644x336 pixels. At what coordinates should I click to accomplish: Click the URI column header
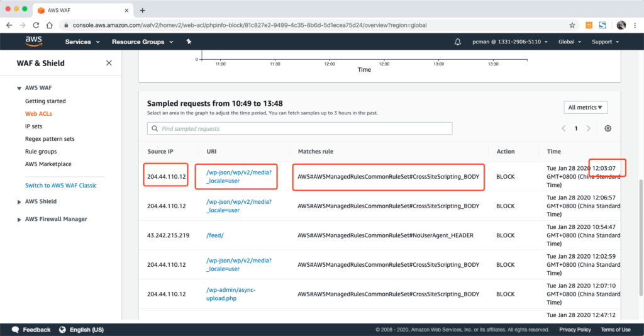pyautogui.click(x=211, y=151)
